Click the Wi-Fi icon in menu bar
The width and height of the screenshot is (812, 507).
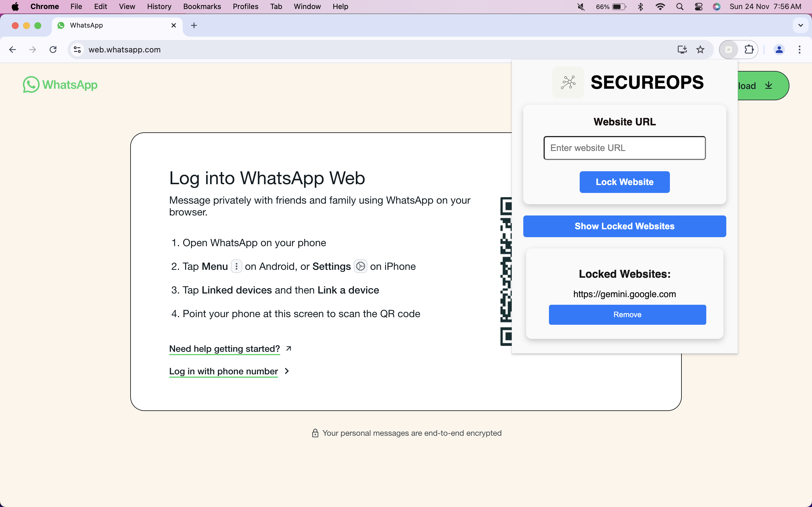click(x=660, y=6)
